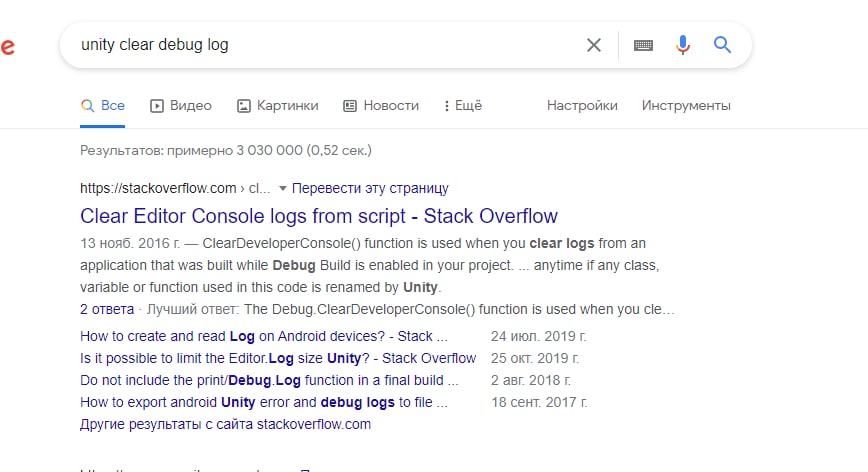Viewport: 868px width, 472px height.
Task: Start voice search with the microphone icon
Action: [x=683, y=45]
